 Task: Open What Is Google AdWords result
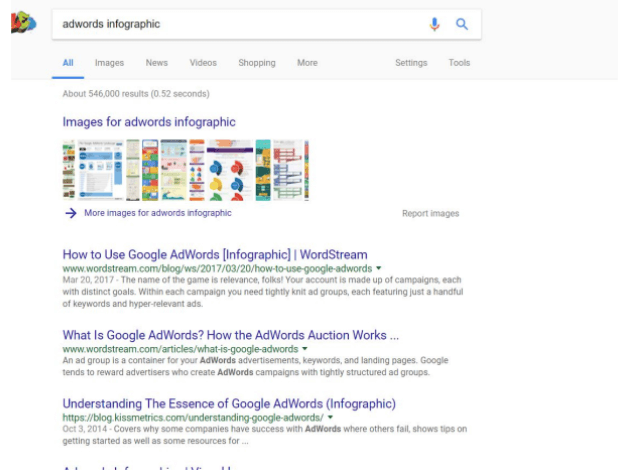230,335
